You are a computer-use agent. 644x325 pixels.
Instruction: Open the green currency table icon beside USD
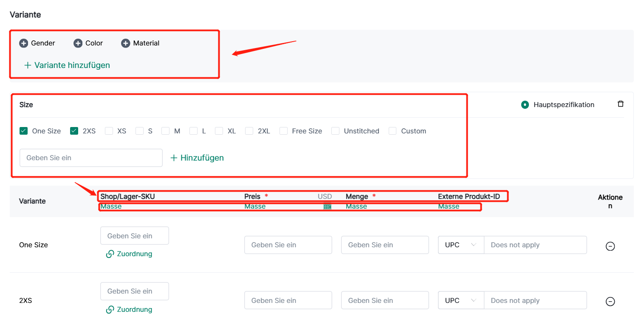click(327, 207)
